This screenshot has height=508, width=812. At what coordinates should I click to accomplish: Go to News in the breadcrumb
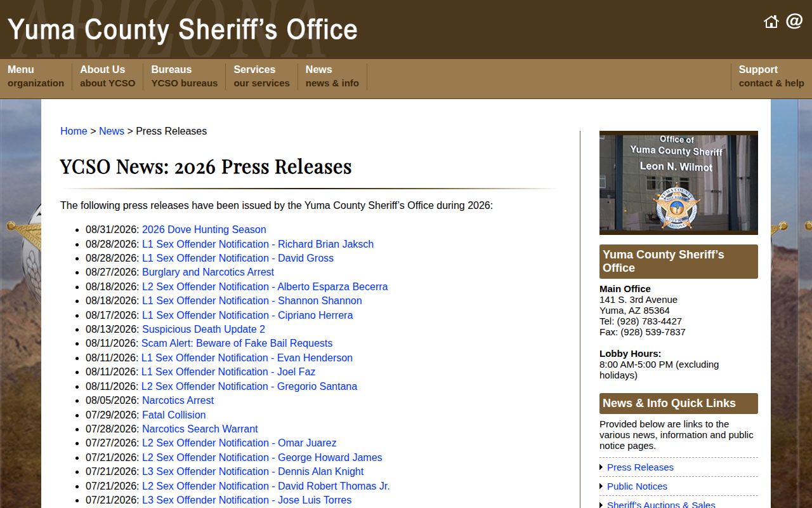(112, 131)
